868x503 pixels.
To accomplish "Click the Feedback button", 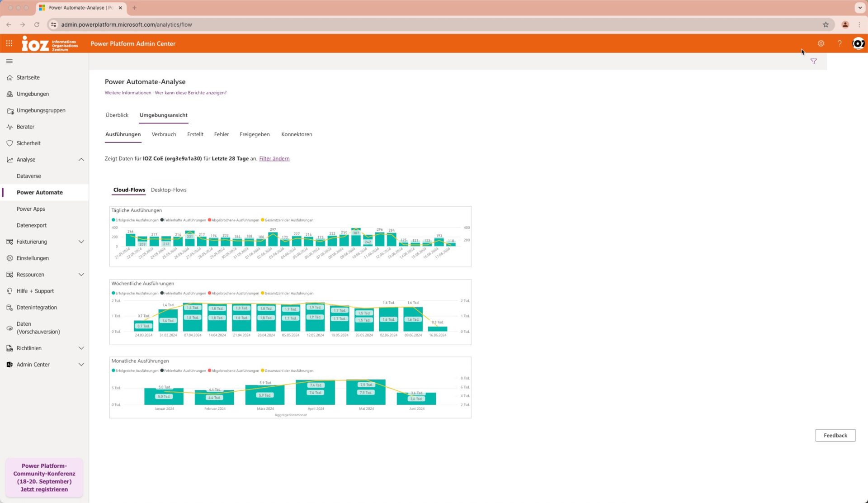I will tap(835, 436).
